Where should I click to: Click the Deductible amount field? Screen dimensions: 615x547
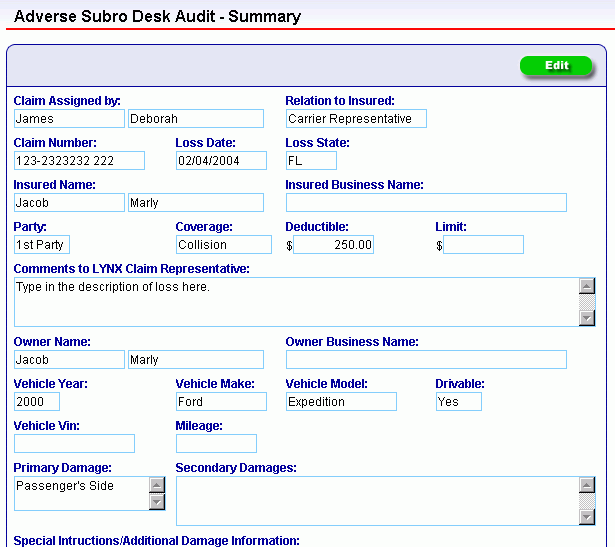pyautogui.click(x=333, y=244)
